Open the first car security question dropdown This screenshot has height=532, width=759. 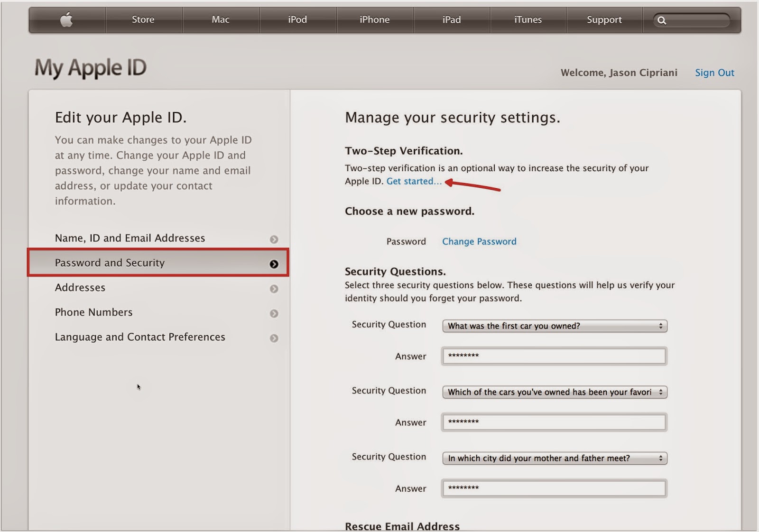tap(554, 326)
